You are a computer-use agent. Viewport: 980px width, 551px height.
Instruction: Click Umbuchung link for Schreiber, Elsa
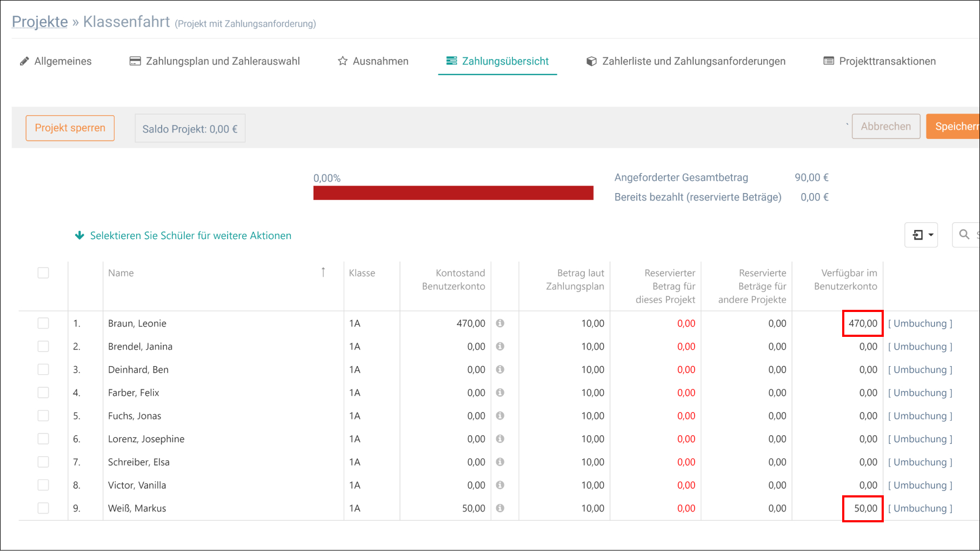(x=920, y=462)
